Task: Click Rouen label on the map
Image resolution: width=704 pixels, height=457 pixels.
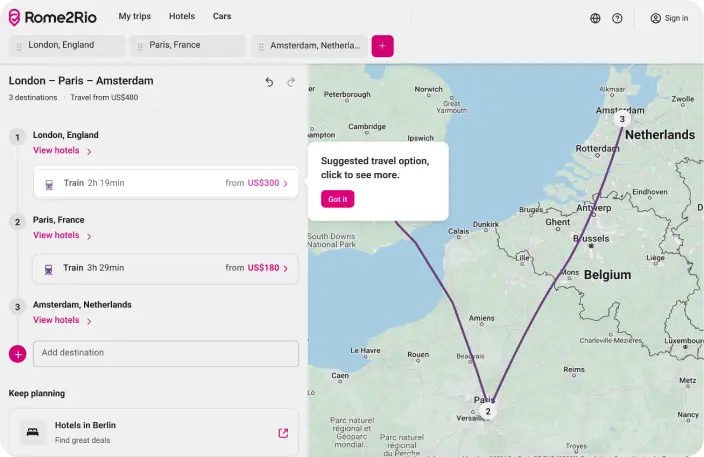Action: tap(418, 354)
